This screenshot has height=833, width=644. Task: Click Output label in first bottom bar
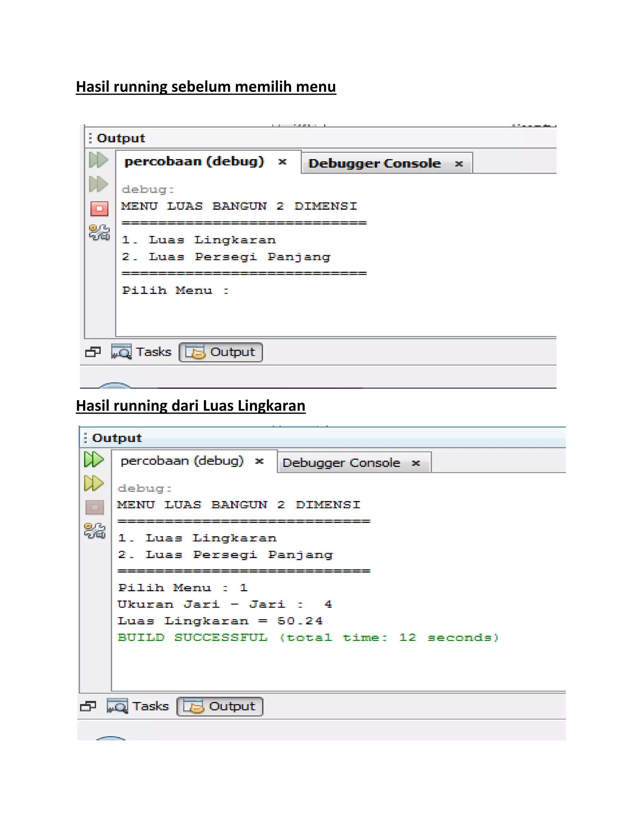[232, 352]
